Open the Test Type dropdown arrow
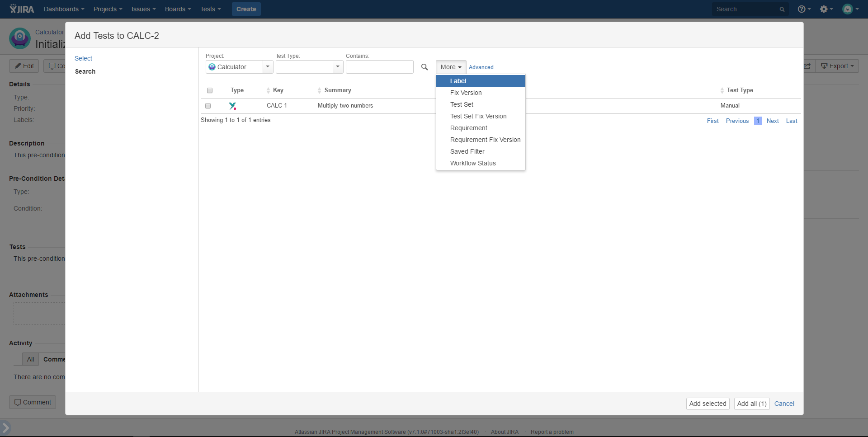The width and height of the screenshot is (868, 437). pyautogui.click(x=338, y=67)
